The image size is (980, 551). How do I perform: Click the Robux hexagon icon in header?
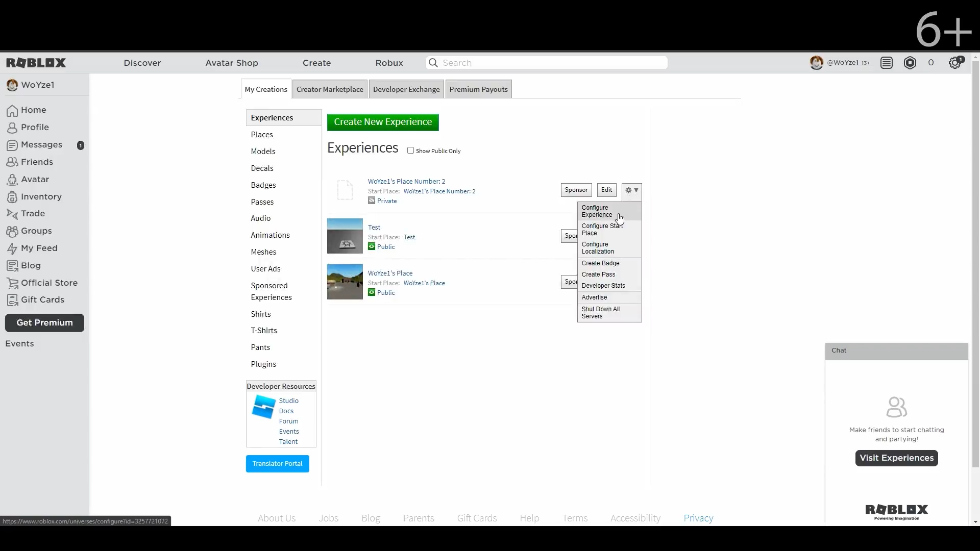910,63
